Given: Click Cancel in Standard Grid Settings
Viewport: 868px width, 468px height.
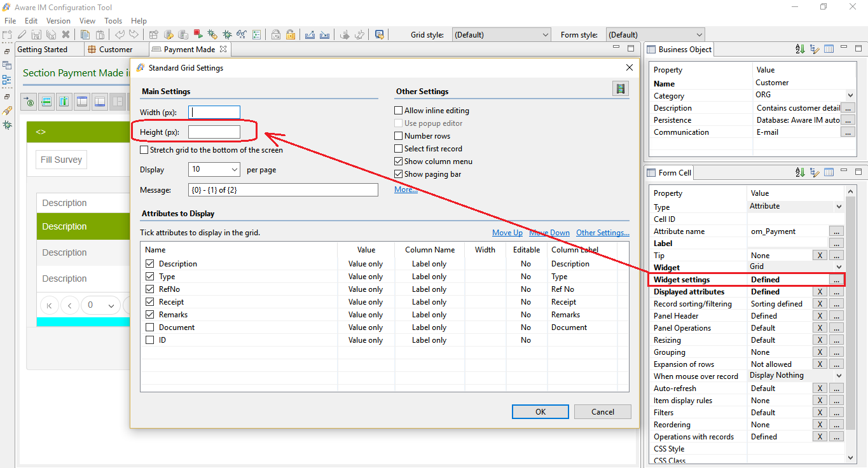Looking at the screenshot, I should click(603, 411).
